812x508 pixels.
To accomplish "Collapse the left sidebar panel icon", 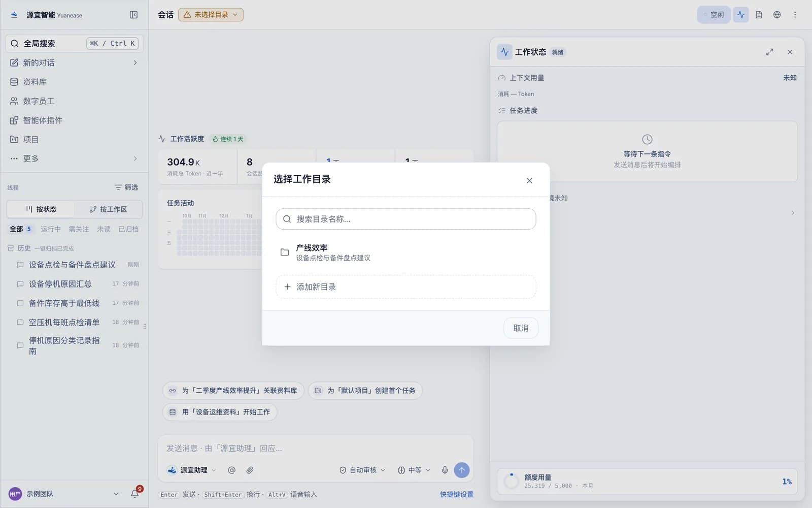I will 133,15.
